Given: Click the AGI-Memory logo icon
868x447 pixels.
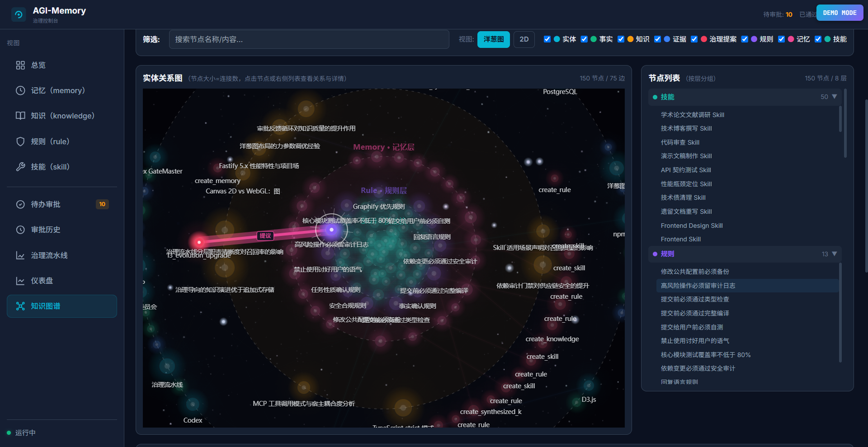Looking at the screenshot, I should [x=19, y=14].
